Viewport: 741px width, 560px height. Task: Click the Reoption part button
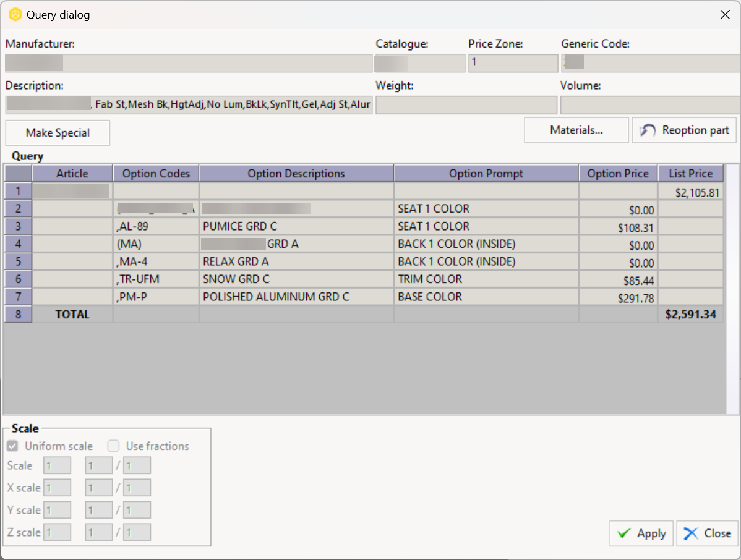coord(684,130)
